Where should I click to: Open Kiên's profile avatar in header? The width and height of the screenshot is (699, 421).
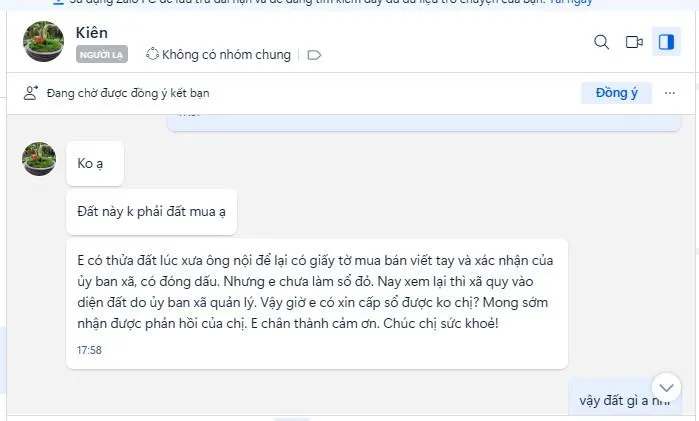(x=43, y=41)
